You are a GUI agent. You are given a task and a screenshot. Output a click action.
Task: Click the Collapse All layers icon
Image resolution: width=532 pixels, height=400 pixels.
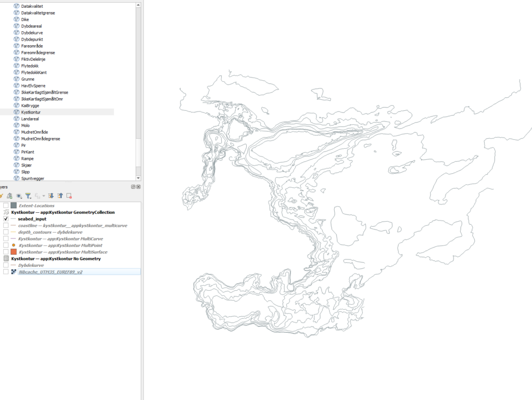coord(60,196)
